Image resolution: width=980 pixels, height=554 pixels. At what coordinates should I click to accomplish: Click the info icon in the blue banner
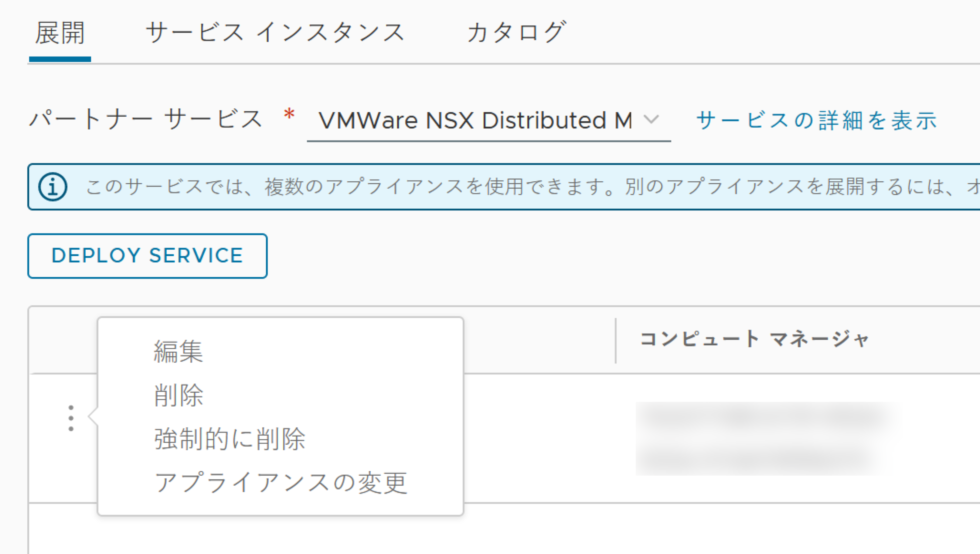53,187
